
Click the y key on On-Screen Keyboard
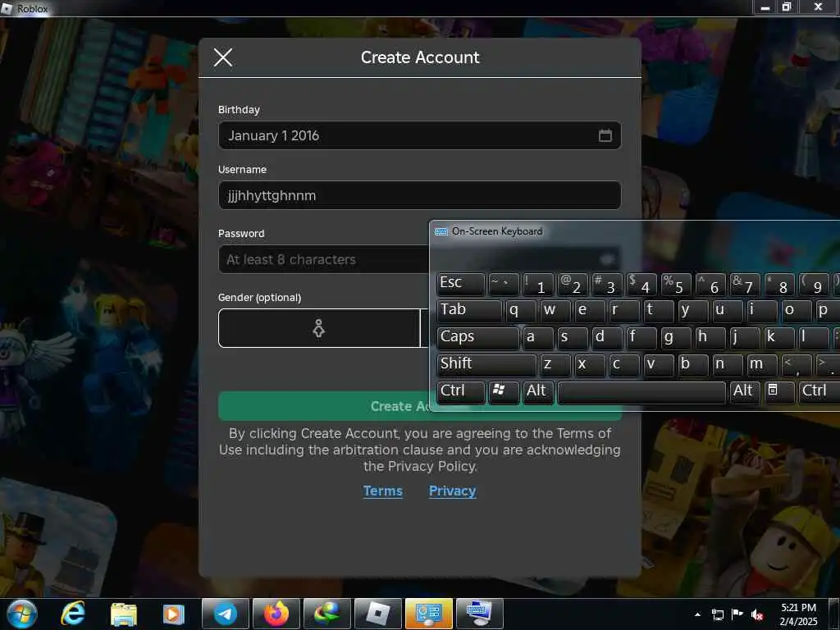[692, 311]
